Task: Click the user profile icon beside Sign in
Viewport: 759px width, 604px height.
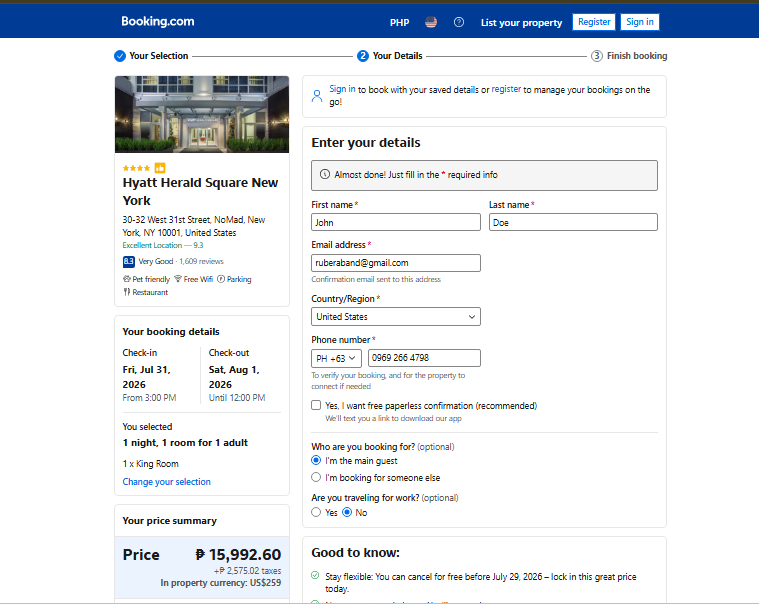Action: point(317,96)
